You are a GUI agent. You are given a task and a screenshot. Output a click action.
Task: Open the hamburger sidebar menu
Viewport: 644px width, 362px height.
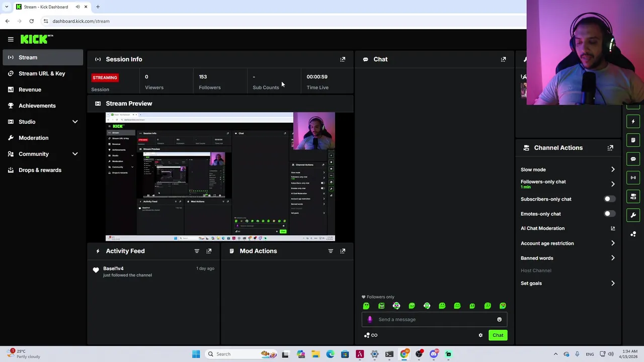point(11,39)
